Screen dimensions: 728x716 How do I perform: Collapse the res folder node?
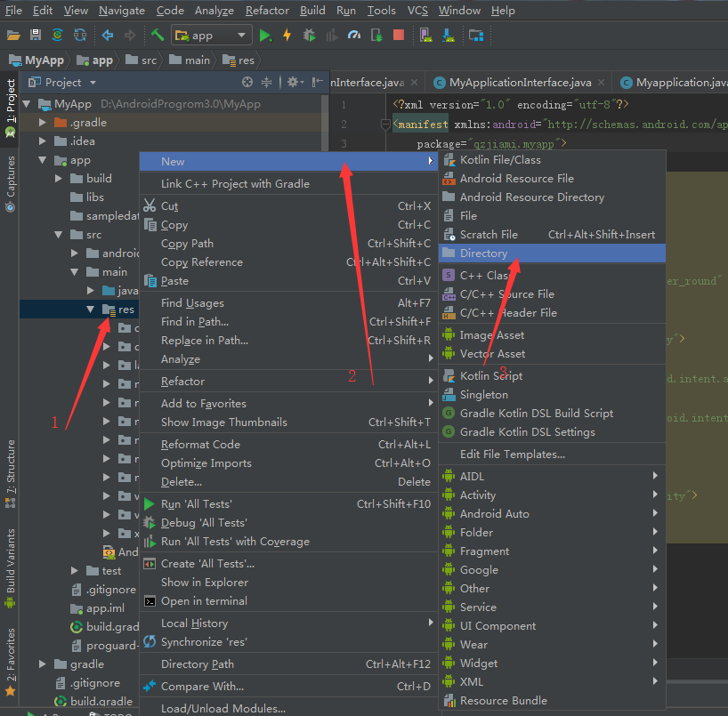coord(91,310)
